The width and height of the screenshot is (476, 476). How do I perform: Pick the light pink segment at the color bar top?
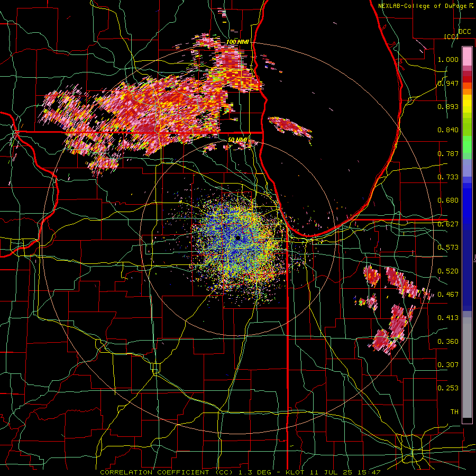[x=467, y=56]
